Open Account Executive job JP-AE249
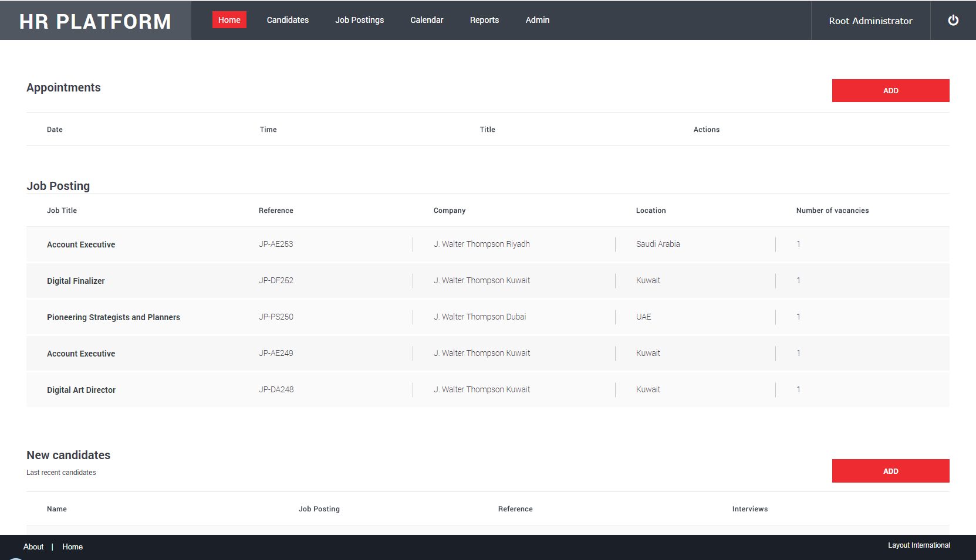 click(81, 354)
